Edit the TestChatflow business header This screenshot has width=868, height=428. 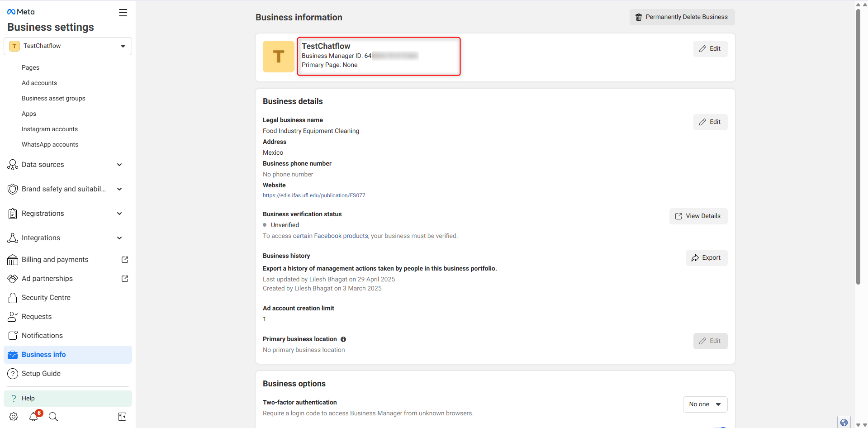(x=710, y=49)
